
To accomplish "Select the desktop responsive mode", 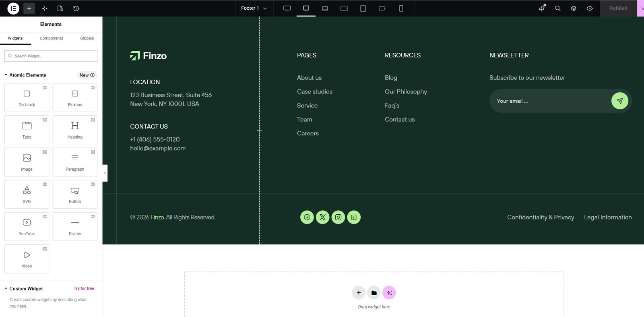I will [x=306, y=8].
